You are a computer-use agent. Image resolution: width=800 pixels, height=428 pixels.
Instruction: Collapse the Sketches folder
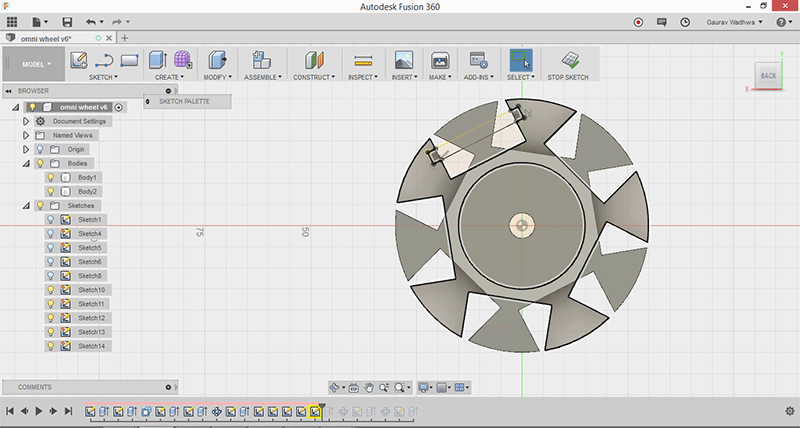26,205
